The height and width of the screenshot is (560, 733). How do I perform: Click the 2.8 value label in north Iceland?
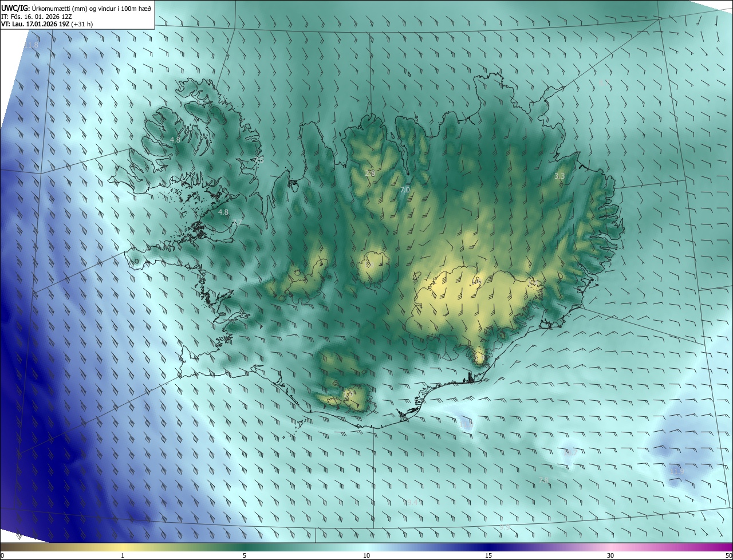point(370,173)
